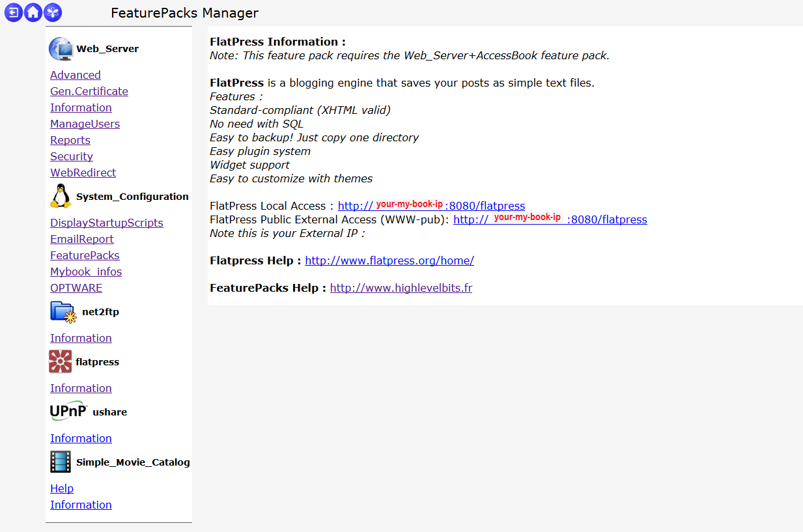This screenshot has height=532, width=803.
Task: Visit the Flatpress Help website link
Action: pos(389,260)
